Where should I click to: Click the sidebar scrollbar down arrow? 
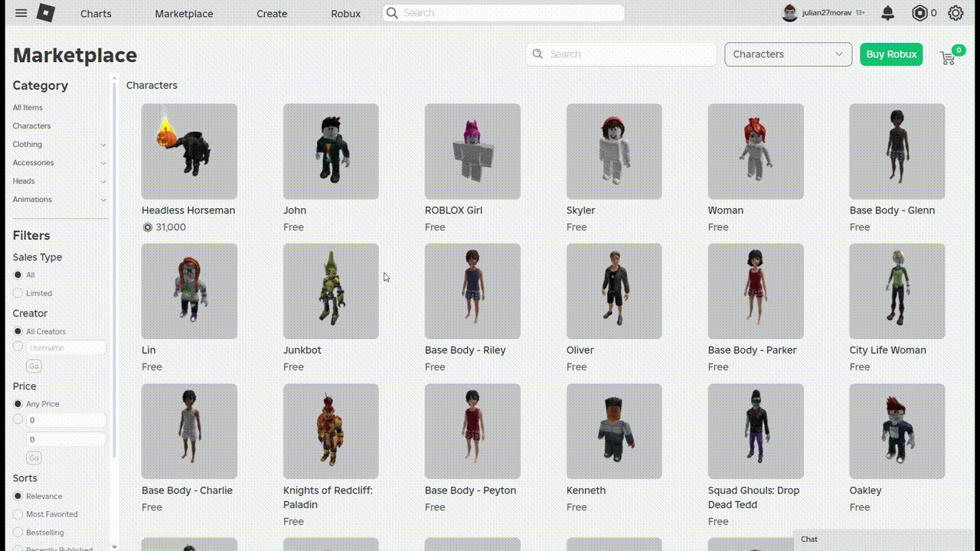tap(115, 546)
